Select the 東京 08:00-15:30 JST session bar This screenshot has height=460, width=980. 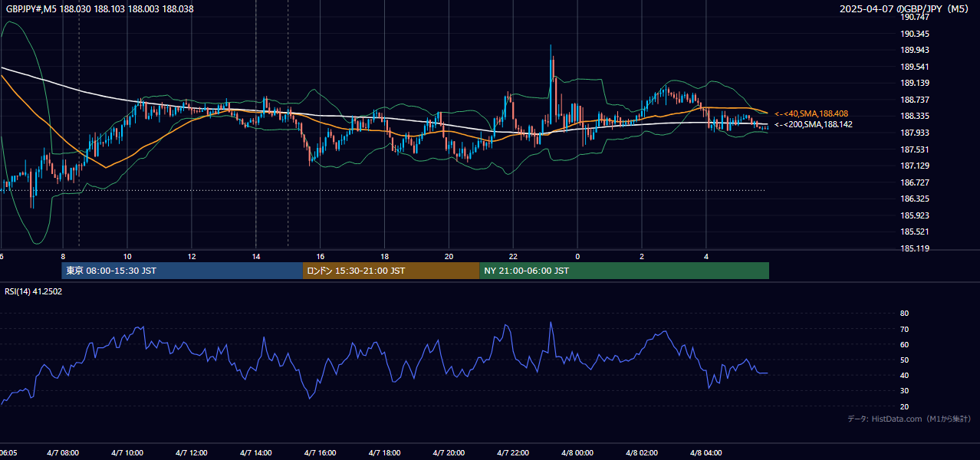pyautogui.click(x=183, y=271)
